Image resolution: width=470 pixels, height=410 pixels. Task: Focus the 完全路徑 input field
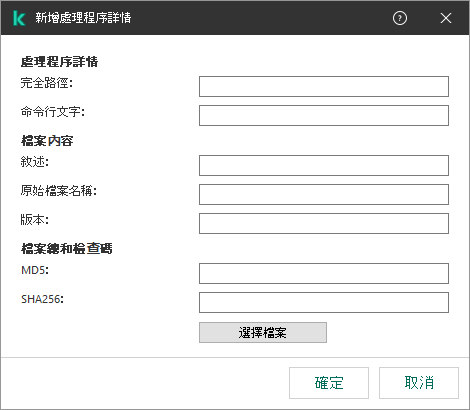(x=324, y=87)
